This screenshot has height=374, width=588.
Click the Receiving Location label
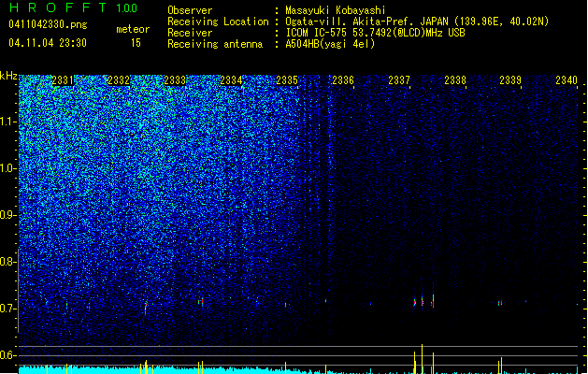pyautogui.click(x=218, y=22)
